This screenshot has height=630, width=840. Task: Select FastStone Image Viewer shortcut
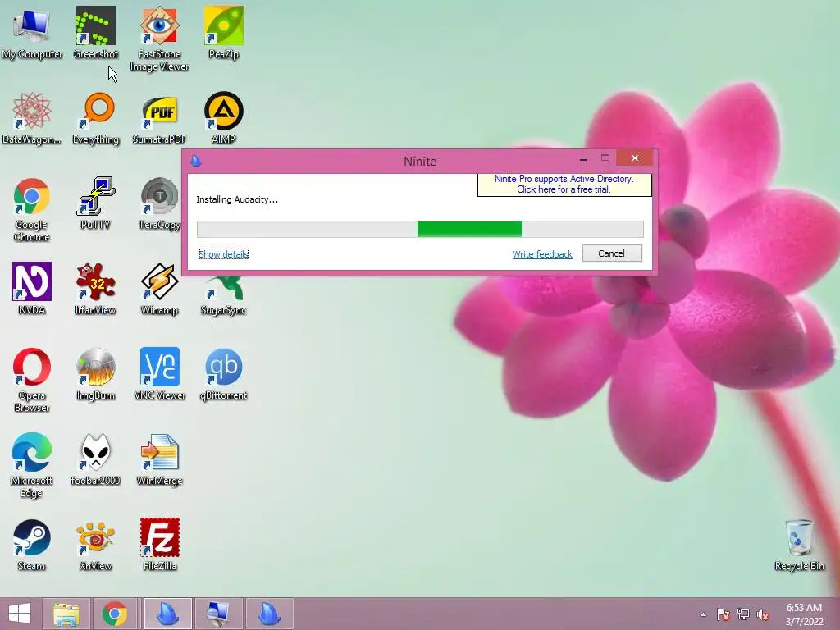pos(159,39)
